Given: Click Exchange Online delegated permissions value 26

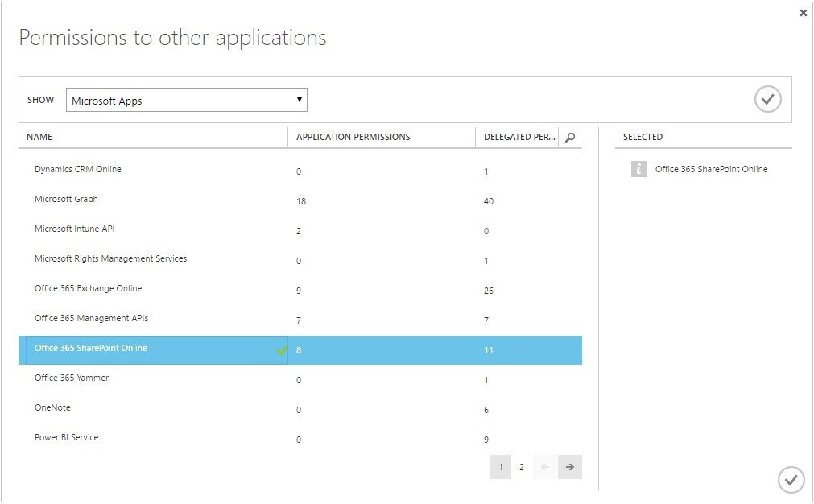Looking at the screenshot, I should 489,291.
